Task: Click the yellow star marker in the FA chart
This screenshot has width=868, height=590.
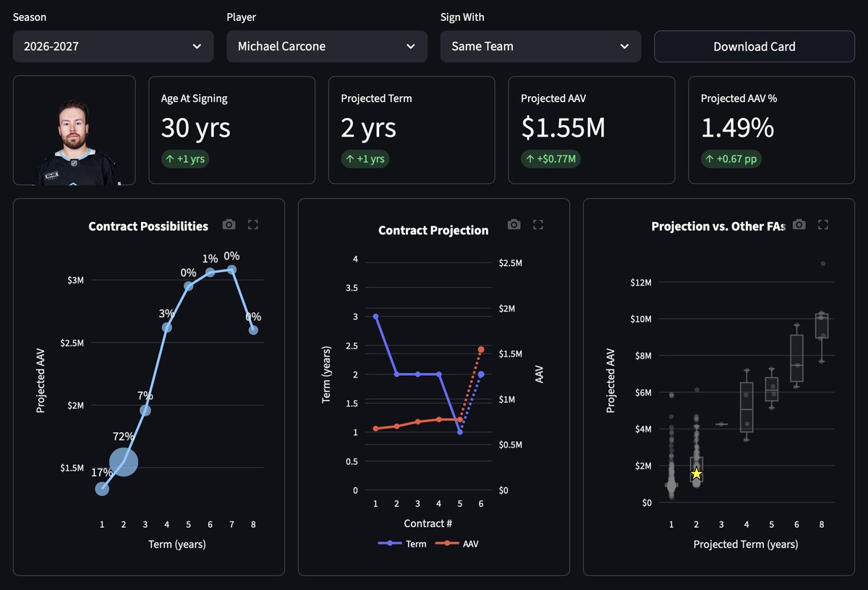Action: tap(697, 474)
